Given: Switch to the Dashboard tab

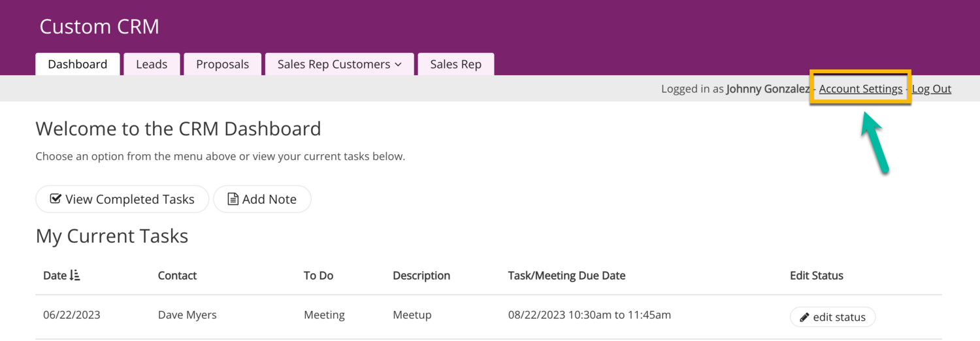Looking at the screenshot, I should 77,64.
